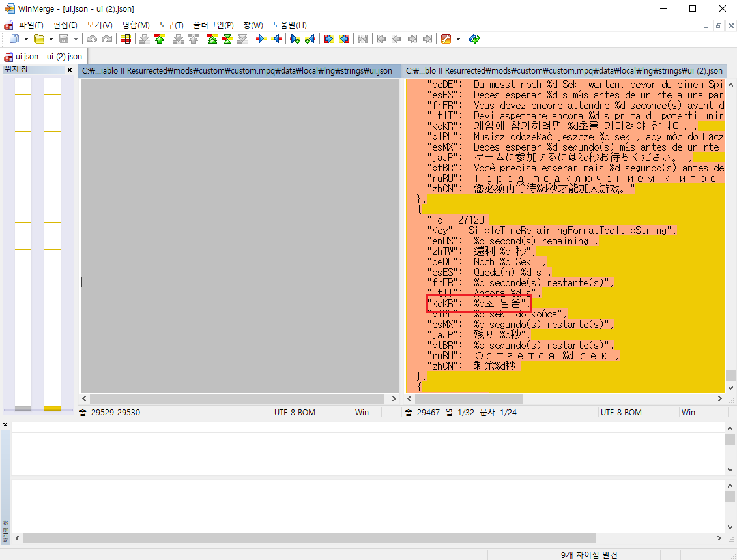Open the 도구(T) menu
737x560 pixels.
tap(171, 25)
